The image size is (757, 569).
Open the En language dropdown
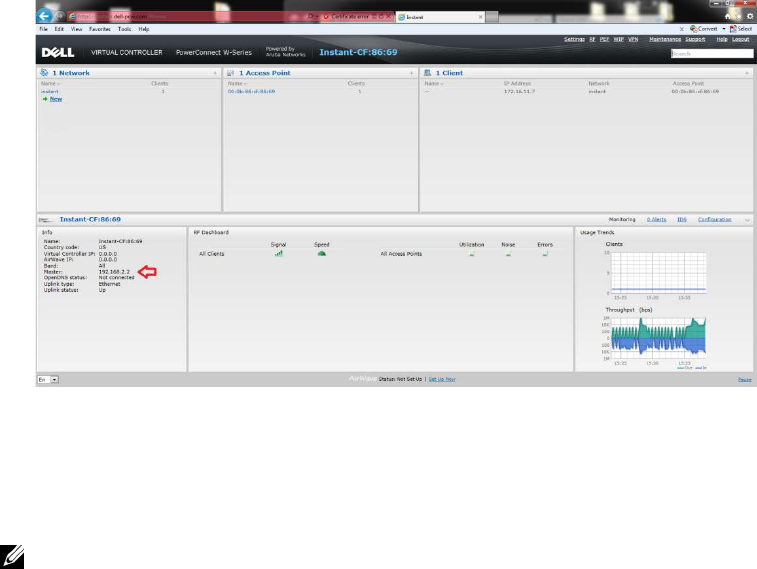click(x=48, y=379)
